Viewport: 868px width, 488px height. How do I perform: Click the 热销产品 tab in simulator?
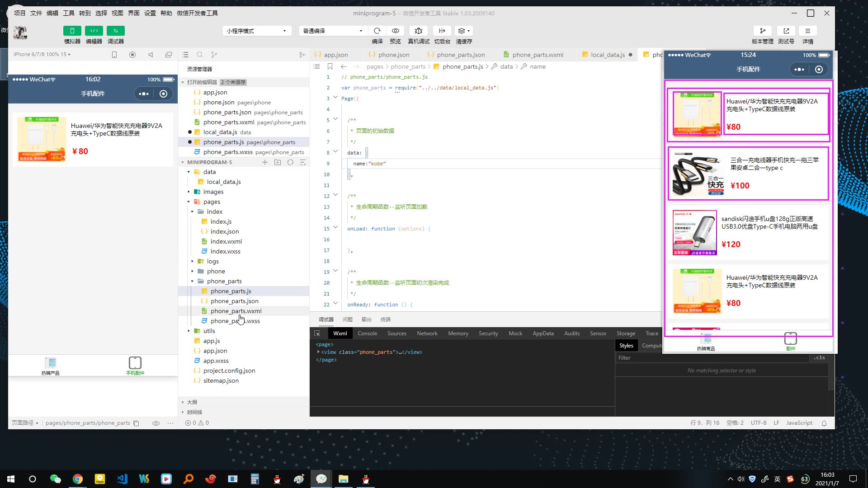50,366
